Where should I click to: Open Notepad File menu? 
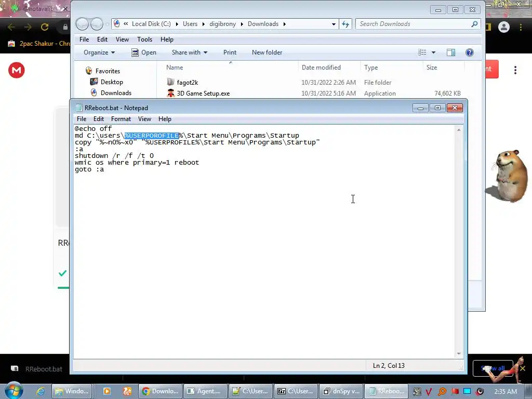(82, 119)
